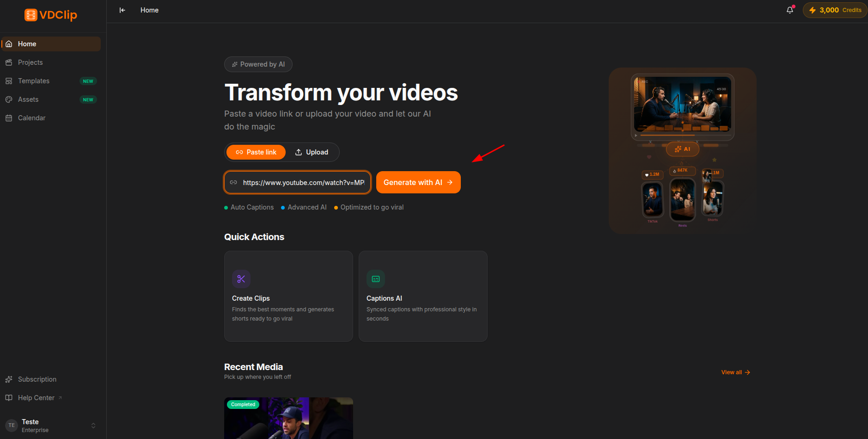The width and height of the screenshot is (868, 439).
Task: Click Generate with AI button
Action: pos(418,182)
